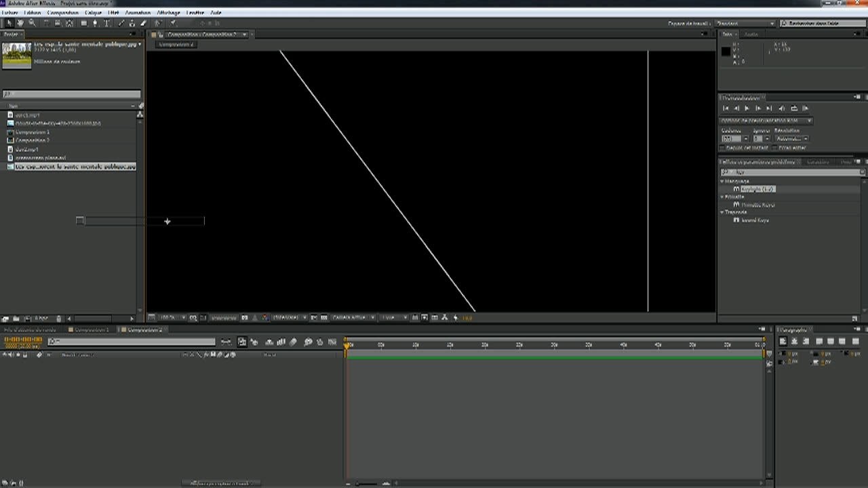This screenshot has height=488, width=868.
Task: Collapse the Masquage effects category
Action: 722,181
